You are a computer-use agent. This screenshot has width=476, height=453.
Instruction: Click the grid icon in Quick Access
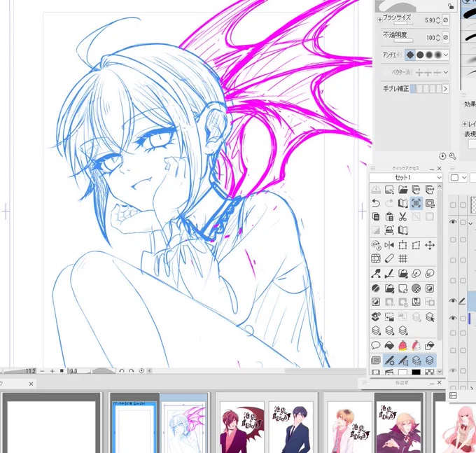(x=402, y=258)
